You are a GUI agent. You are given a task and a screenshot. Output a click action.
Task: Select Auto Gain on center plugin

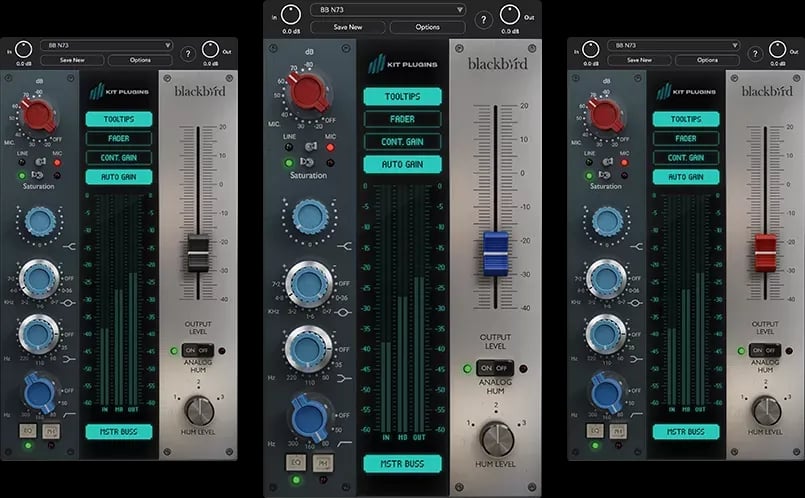402,164
